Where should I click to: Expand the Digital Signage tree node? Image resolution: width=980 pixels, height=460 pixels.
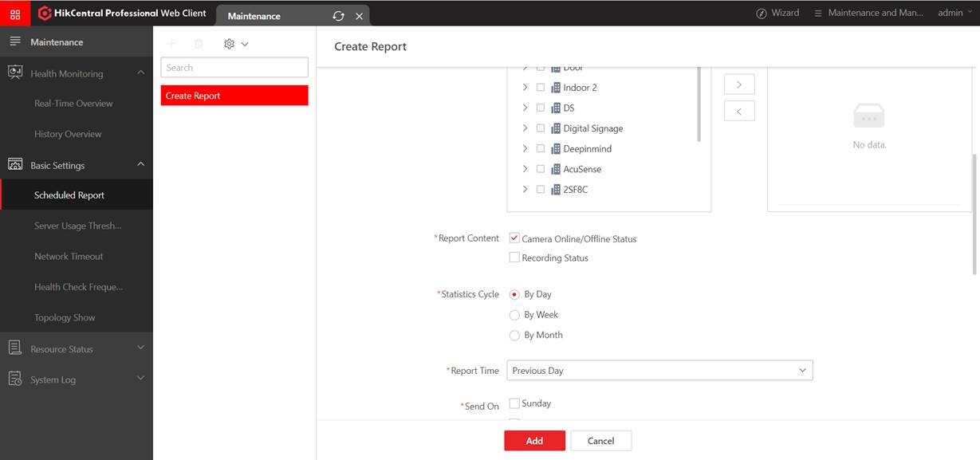525,128
